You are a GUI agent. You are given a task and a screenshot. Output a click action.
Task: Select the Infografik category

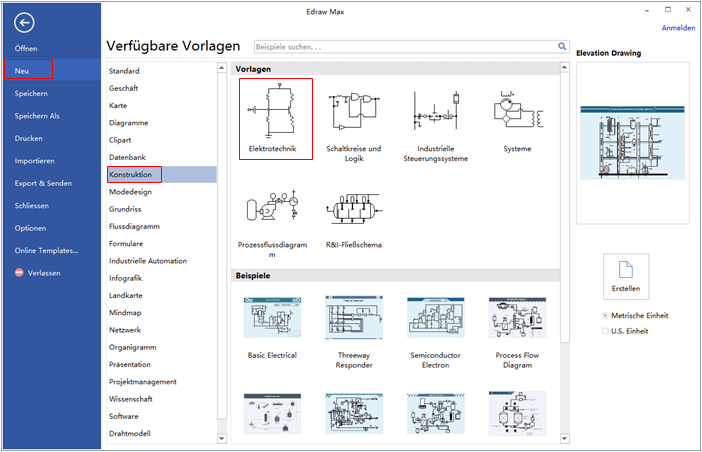point(125,278)
